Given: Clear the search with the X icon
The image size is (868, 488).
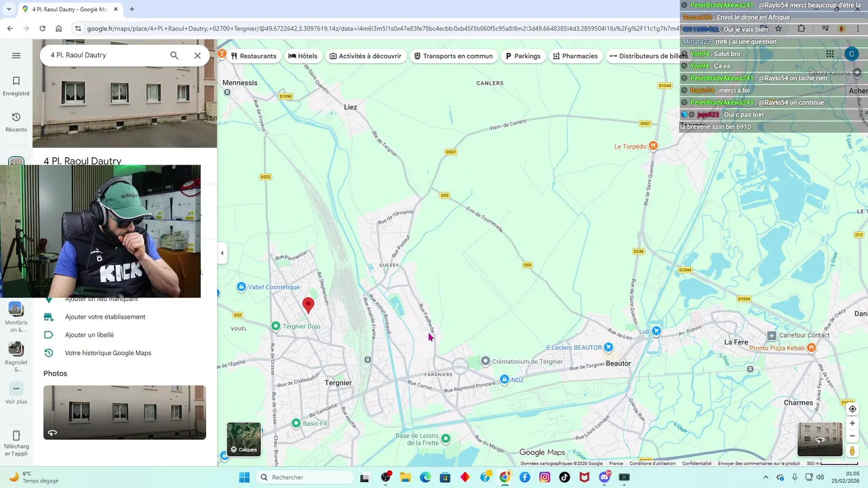Looking at the screenshot, I should coord(197,56).
